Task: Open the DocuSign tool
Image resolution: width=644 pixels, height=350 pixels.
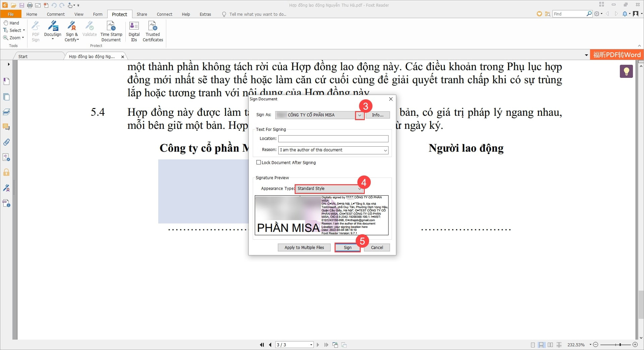Action: click(x=53, y=30)
